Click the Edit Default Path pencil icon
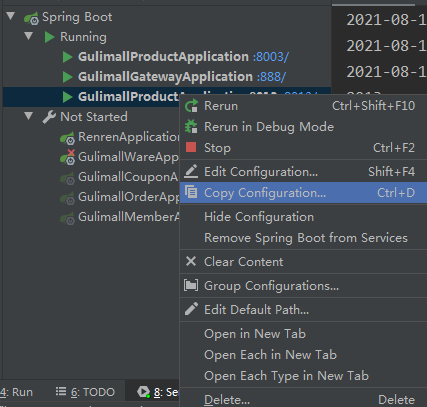This screenshot has width=427, height=407. coord(191,309)
